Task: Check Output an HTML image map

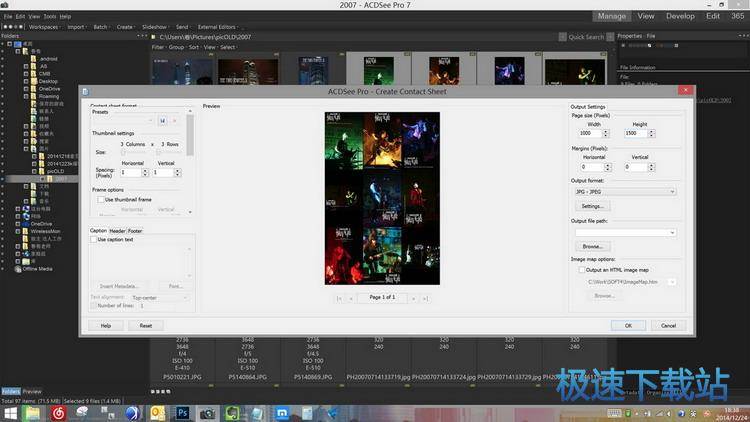Action: click(582, 270)
